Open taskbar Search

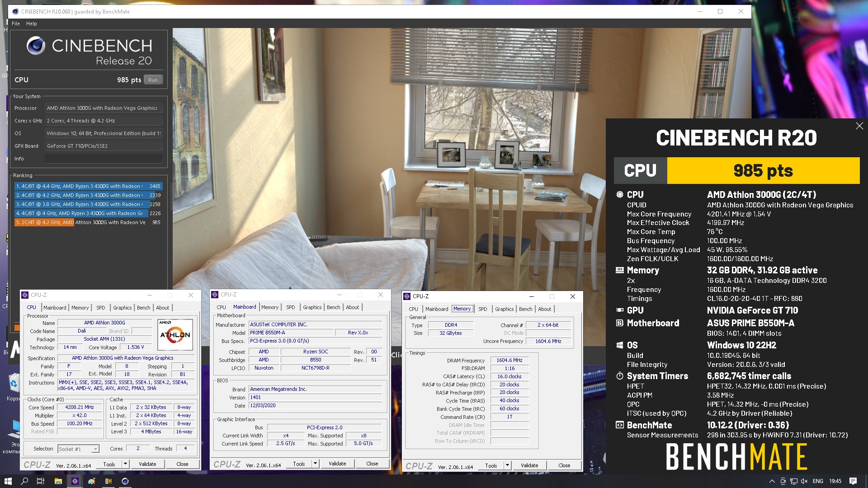point(24,481)
